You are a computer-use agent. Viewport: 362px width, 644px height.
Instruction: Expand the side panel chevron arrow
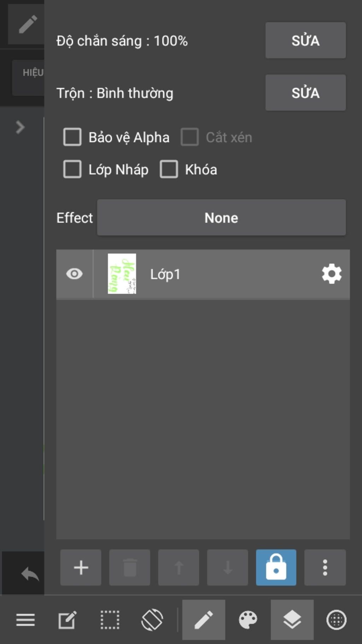coord(21,127)
